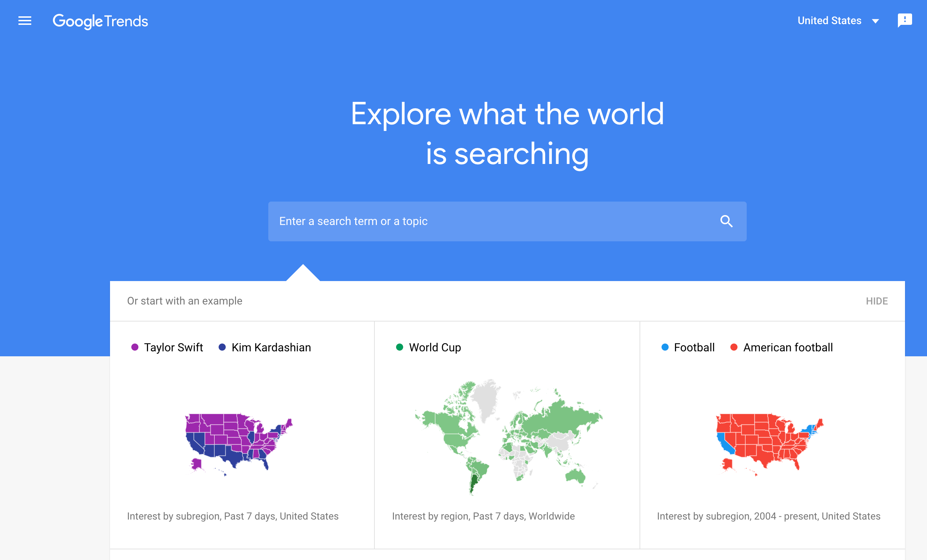
Task: Click the magnifying glass search icon
Action: (726, 221)
